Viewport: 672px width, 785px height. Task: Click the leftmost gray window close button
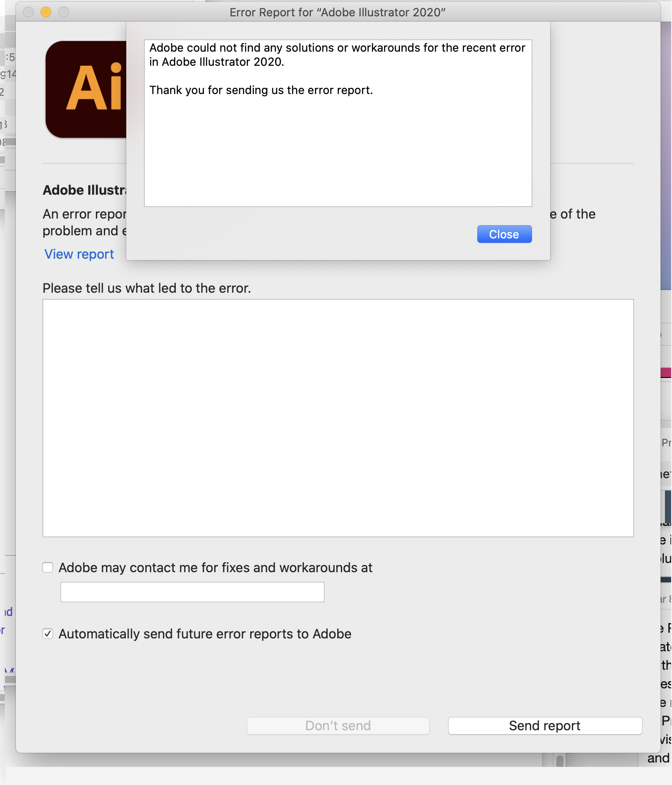tap(28, 12)
